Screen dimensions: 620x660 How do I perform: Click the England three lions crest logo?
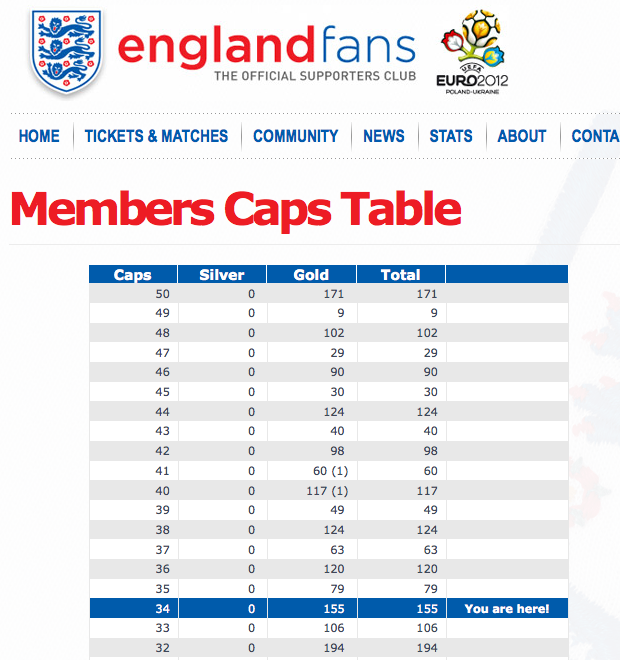coord(66,52)
